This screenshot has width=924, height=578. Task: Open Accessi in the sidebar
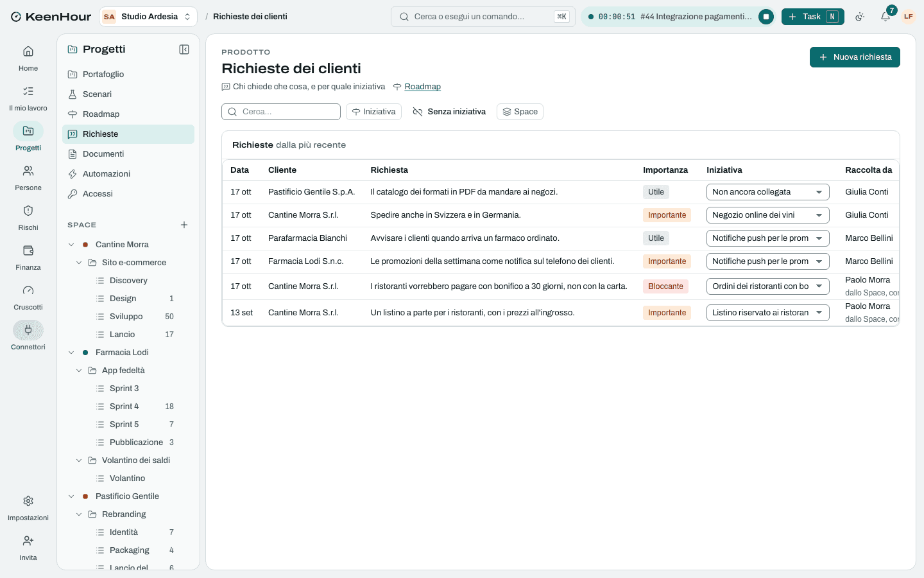click(128, 194)
